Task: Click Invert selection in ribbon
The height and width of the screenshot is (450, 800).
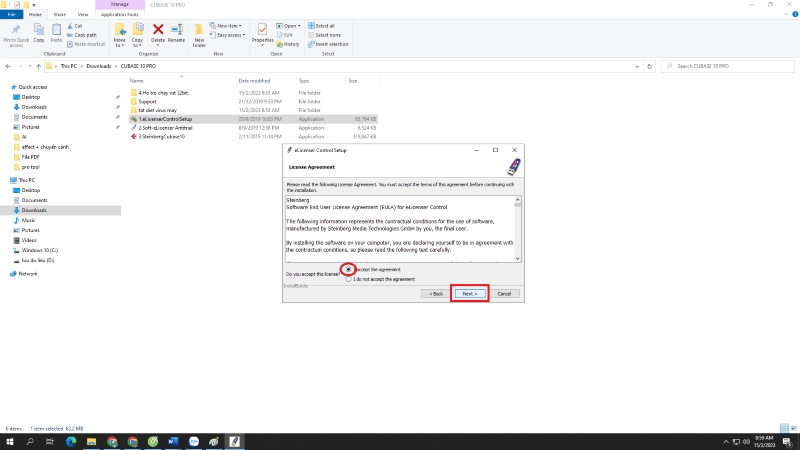Action: pyautogui.click(x=328, y=44)
